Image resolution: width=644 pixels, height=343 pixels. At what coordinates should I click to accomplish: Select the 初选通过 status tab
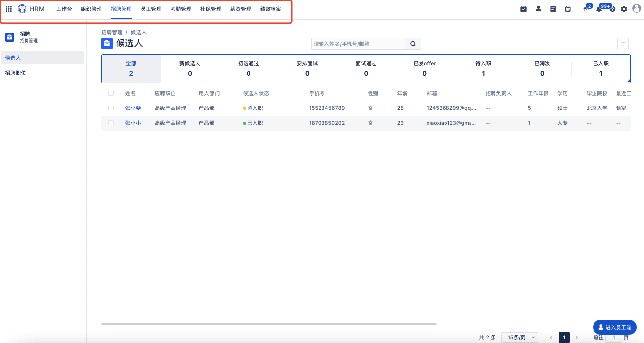click(x=248, y=69)
